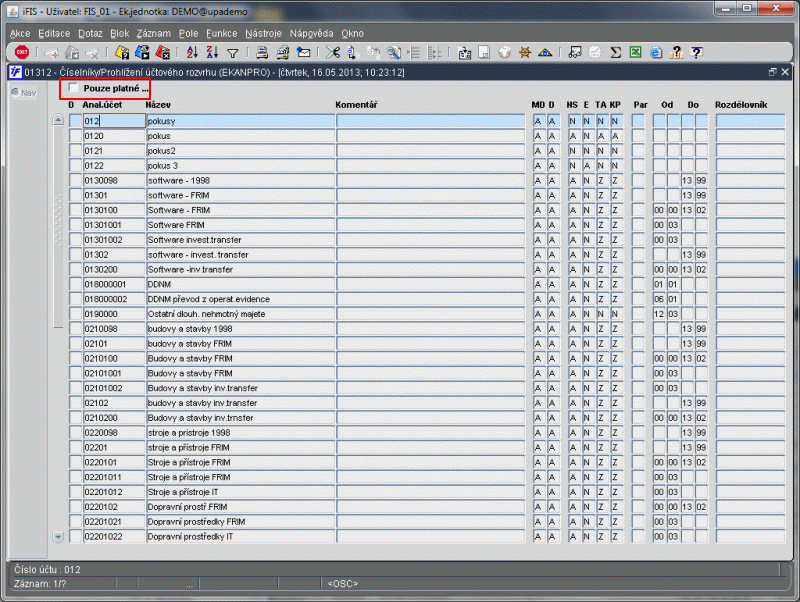Click 'Ostatní dlouh. nehmotný majete' cell

240,314
